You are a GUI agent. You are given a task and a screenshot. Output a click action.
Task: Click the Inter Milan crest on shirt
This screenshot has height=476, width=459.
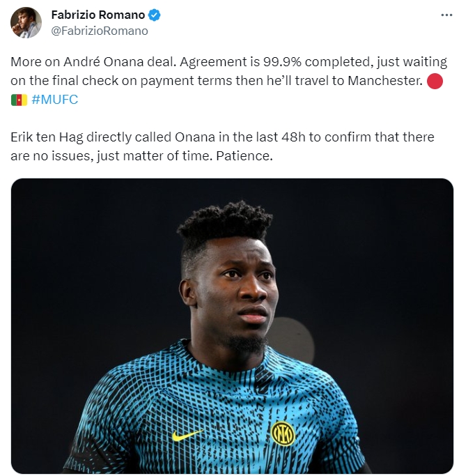click(x=283, y=433)
